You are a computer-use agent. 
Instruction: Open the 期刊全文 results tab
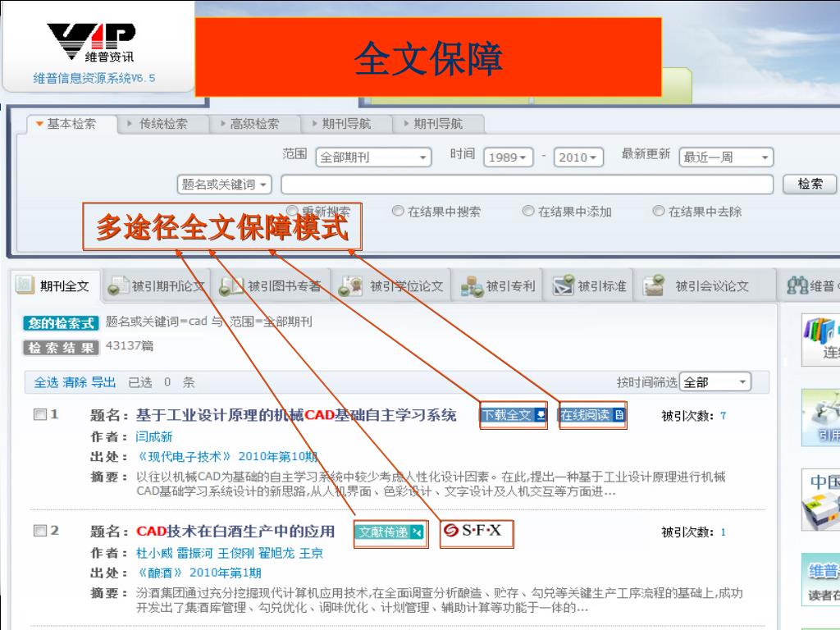(x=56, y=285)
